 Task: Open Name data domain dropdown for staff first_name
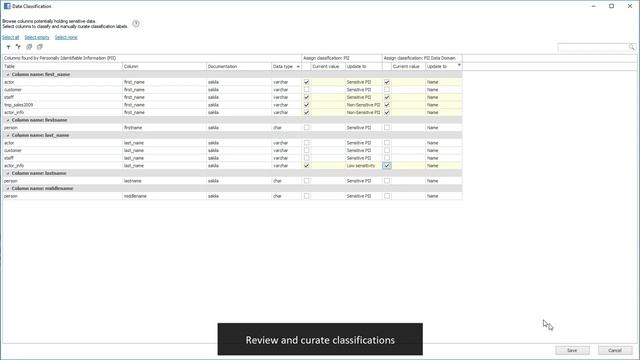[444, 97]
